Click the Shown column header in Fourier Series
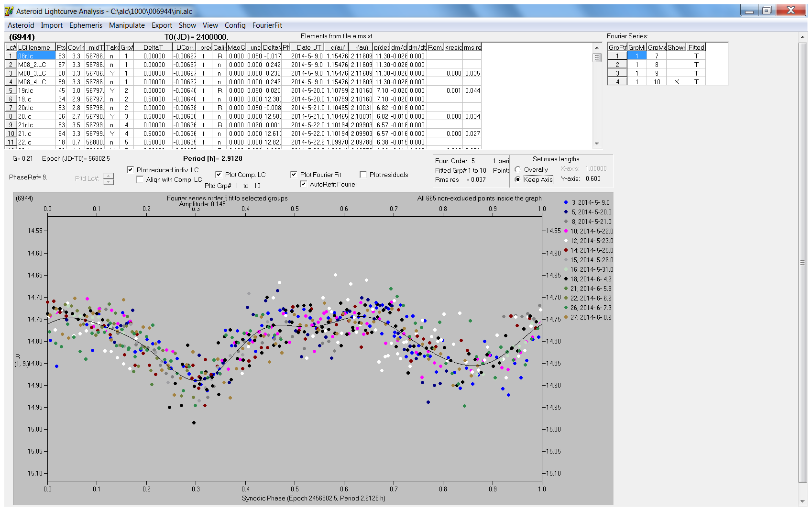The image size is (812, 511). pos(676,47)
